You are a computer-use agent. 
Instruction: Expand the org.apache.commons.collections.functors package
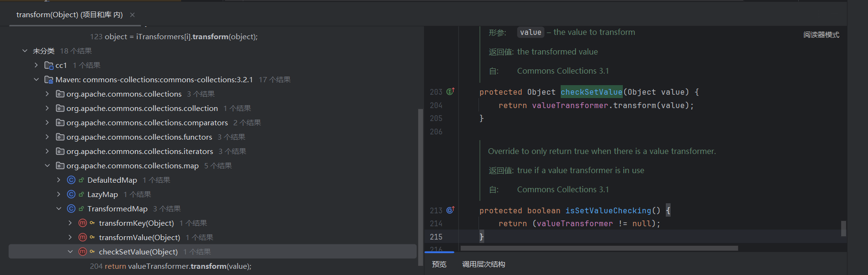point(47,137)
